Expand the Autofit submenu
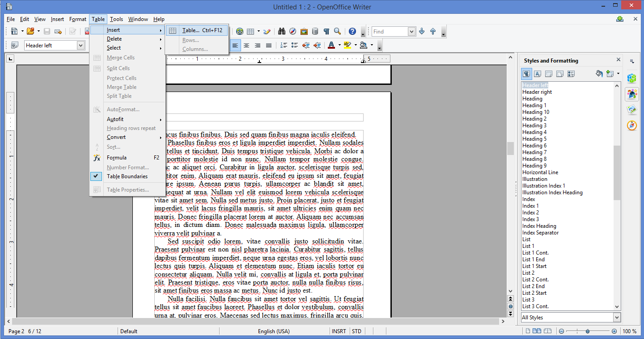Viewport: 644px width, 339px height. click(127, 119)
